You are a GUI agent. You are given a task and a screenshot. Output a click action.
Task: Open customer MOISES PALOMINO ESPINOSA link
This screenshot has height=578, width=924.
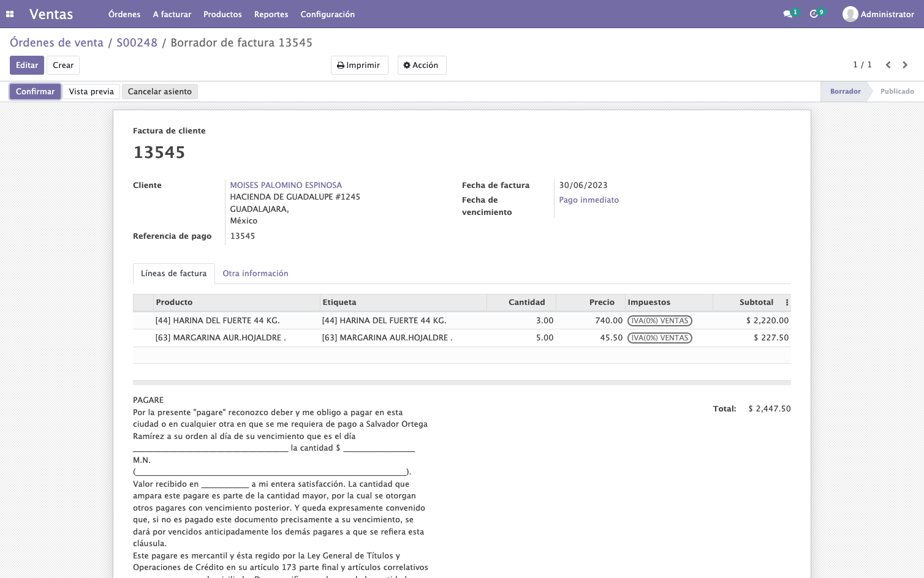tap(286, 186)
